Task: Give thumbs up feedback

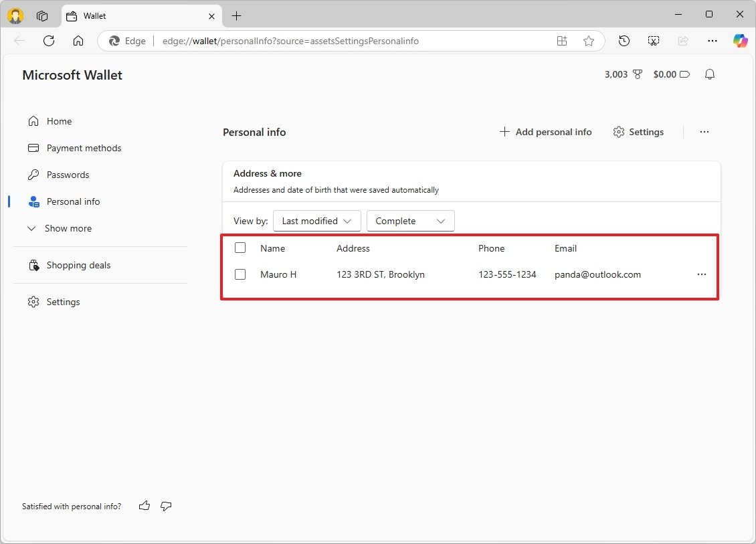Action: [144, 506]
